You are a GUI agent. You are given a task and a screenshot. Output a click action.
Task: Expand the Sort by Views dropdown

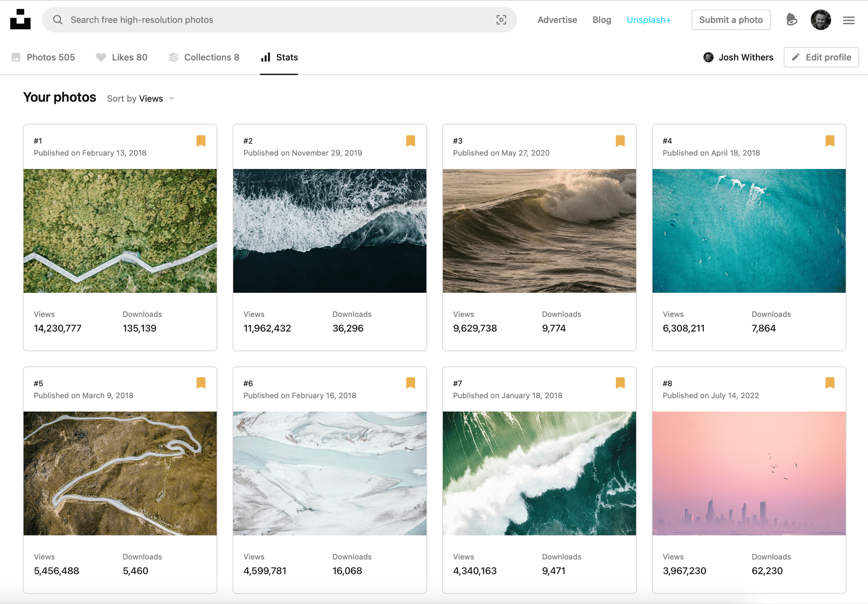click(141, 99)
